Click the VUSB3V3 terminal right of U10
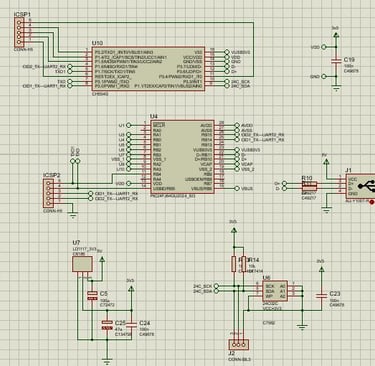This screenshot has height=366, width=375. 227,52
